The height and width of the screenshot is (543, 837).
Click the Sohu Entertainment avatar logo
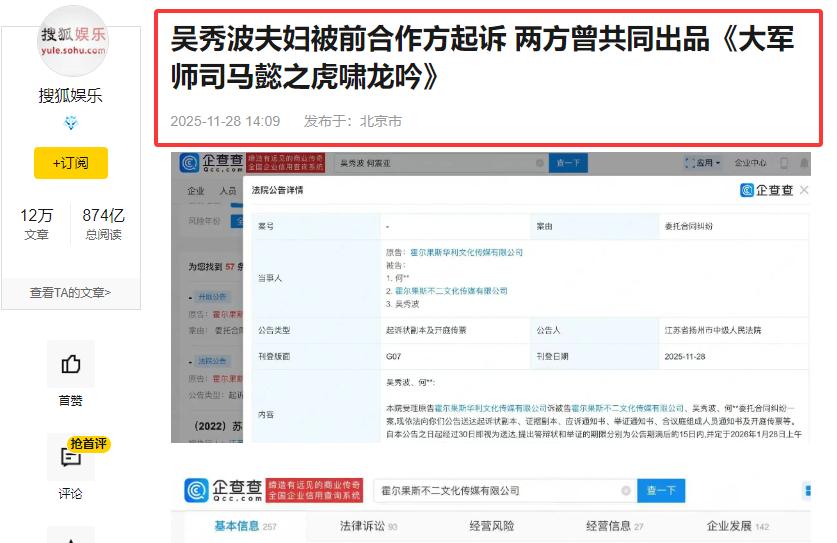73,41
